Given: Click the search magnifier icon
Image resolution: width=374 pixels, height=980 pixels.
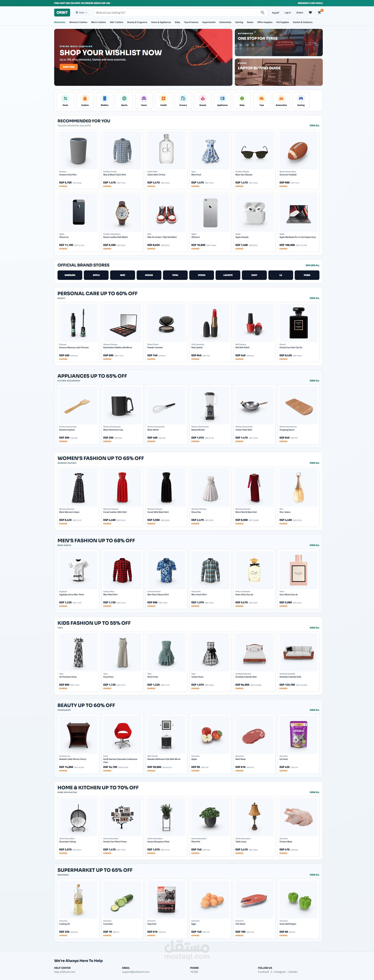Looking at the screenshot, I should tap(262, 13).
